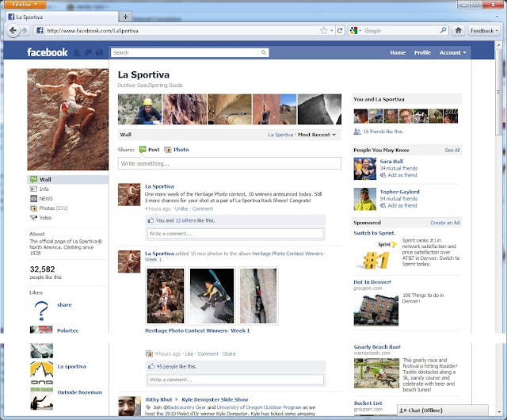Click Sara Hall's profile picture
Viewport: 507px width, 420px height.
365,169
